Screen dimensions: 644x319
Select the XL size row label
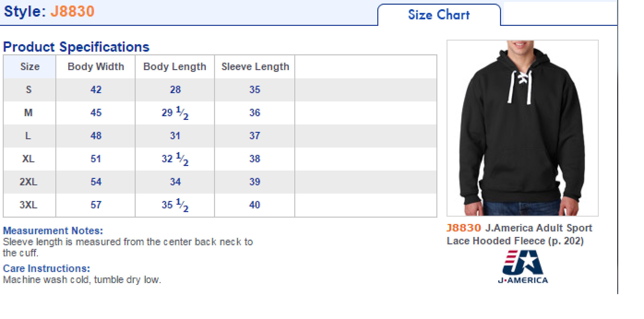pyautogui.click(x=29, y=159)
